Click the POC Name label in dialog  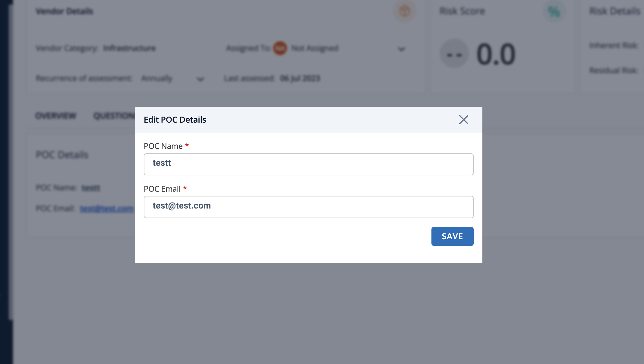point(163,146)
